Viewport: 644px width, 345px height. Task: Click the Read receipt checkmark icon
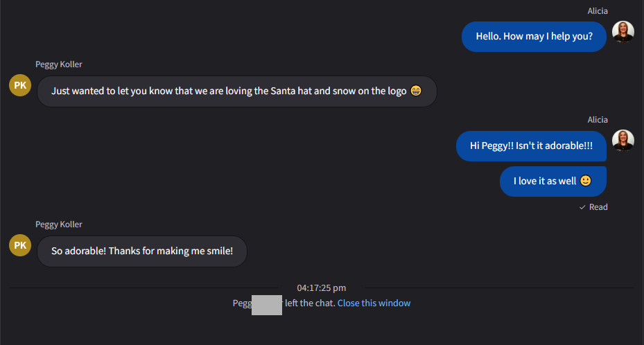pyautogui.click(x=582, y=207)
